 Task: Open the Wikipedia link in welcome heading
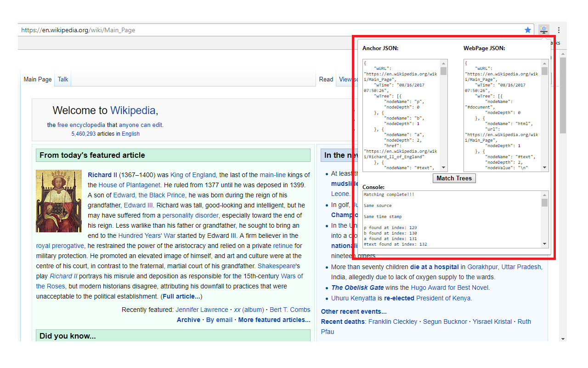click(133, 110)
